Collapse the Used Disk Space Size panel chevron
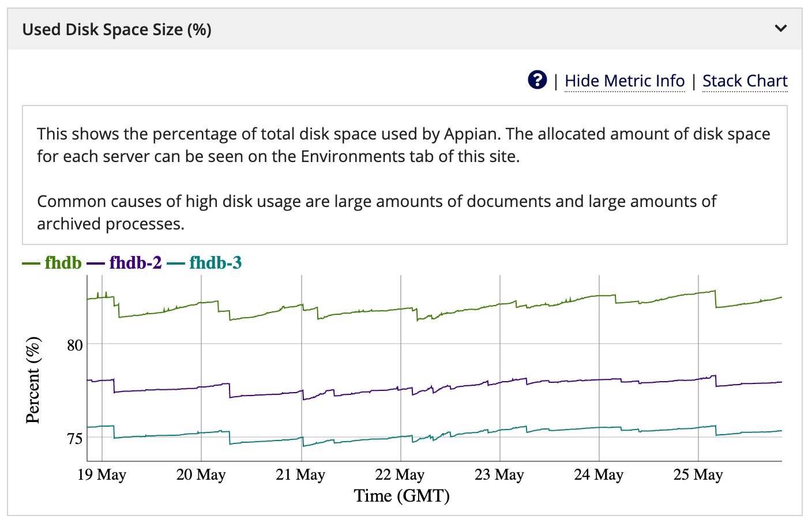Viewport: 812px width, 527px height. pos(781,28)
